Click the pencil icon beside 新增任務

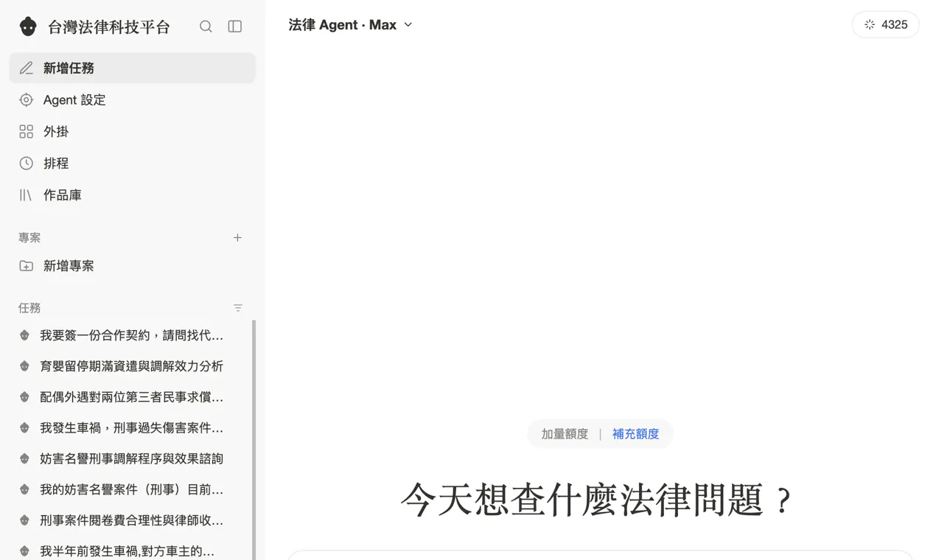[27, 68]
